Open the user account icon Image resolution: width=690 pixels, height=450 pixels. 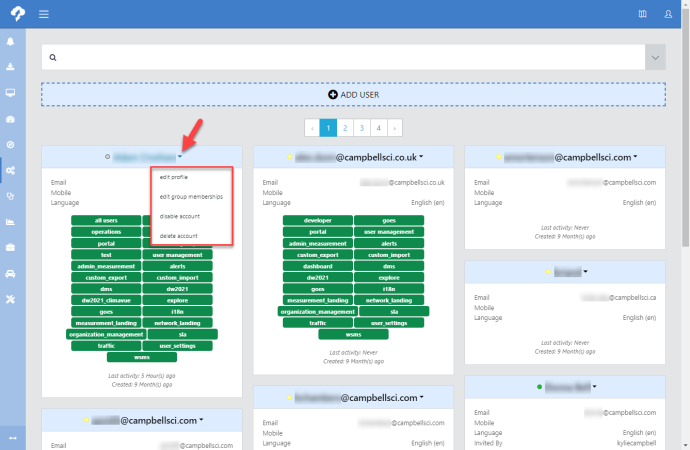tap(668, 14)
